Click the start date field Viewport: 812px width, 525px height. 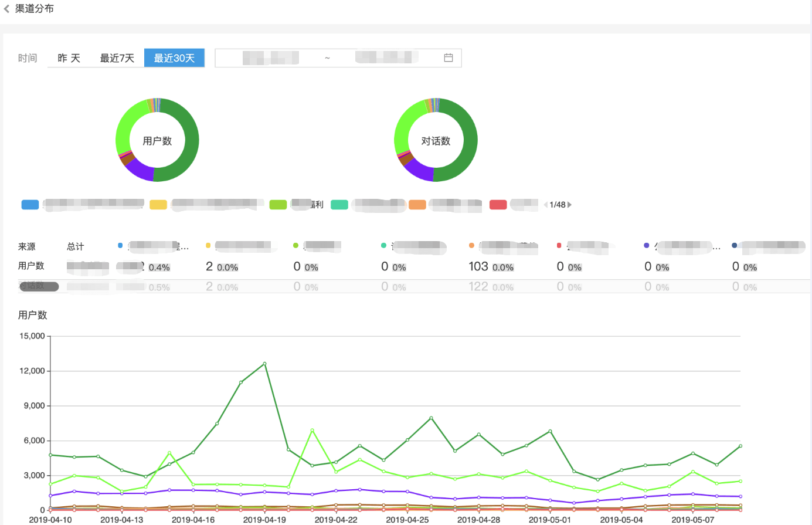pos(270,57)
